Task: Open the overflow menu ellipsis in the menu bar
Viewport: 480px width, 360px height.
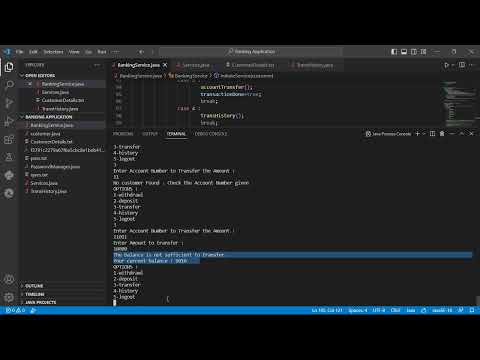Action: coord(115,52)
